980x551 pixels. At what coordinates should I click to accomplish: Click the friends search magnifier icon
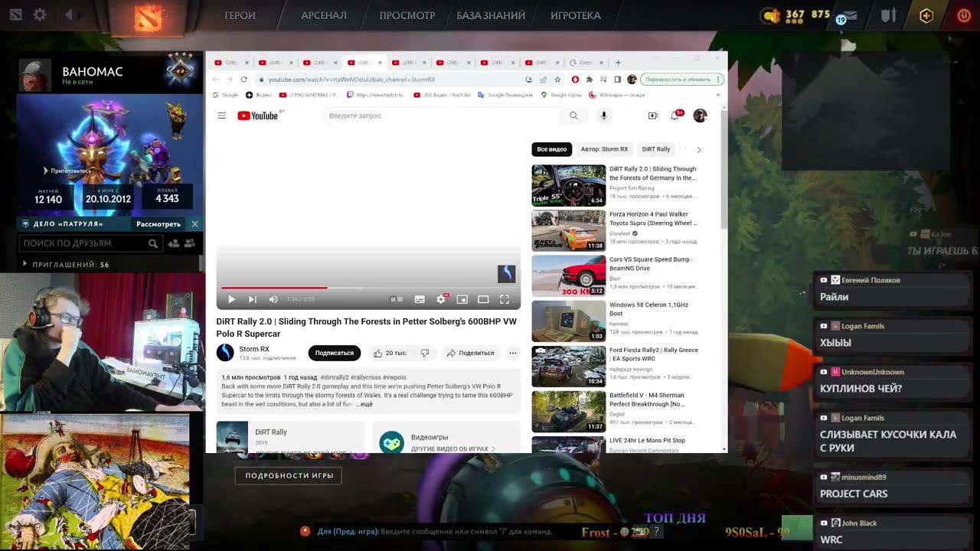[153, 243]
